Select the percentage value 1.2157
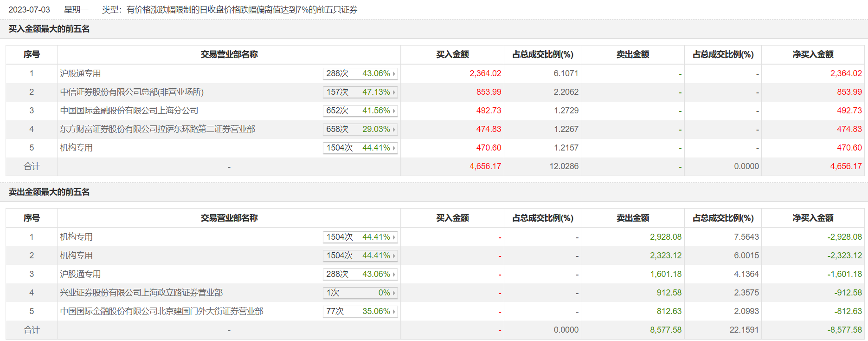 pyautogui.click(x=566, y=148)
